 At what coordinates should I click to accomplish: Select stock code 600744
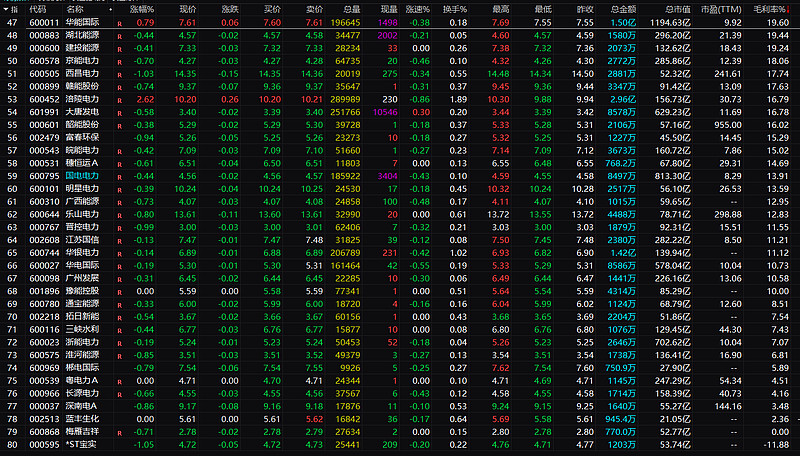[44, 252]
